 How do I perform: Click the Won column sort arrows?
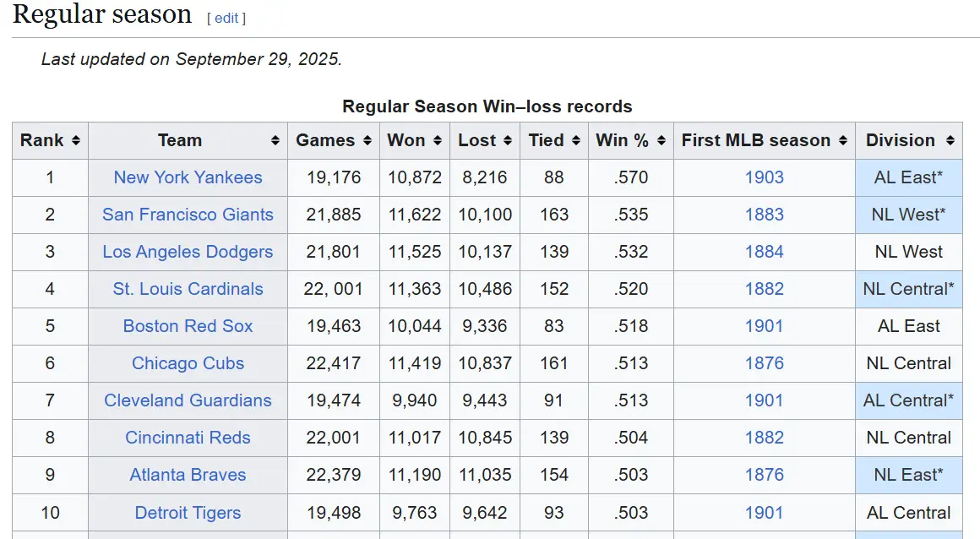(x=438, y=141)
